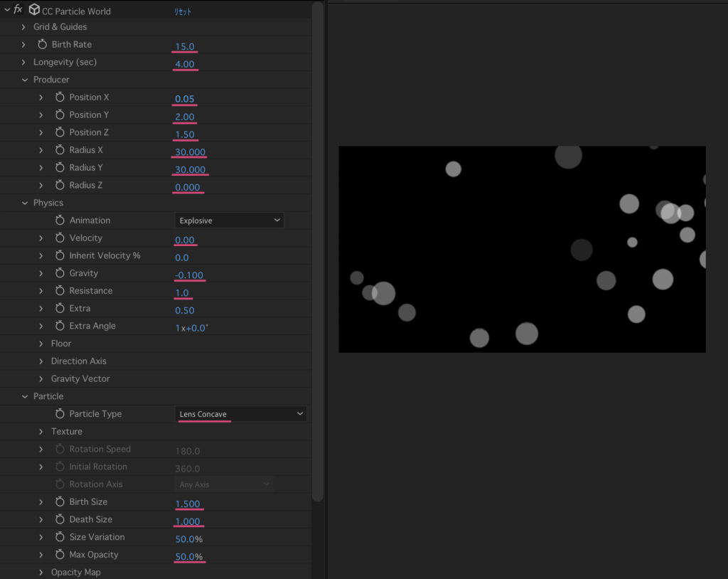Screen dimensions: 728x579
Task: Click the Size Variation 50.0% scrub value
Action: click(x=188, y=538)
